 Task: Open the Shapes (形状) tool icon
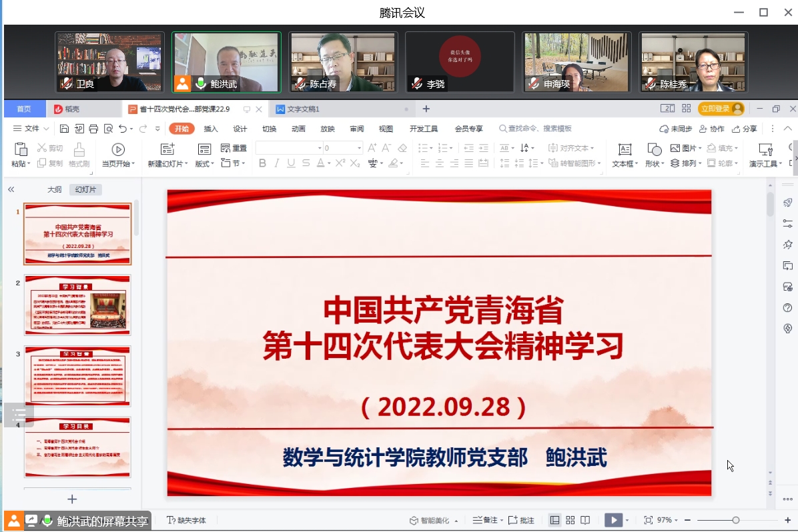point(655,149)
